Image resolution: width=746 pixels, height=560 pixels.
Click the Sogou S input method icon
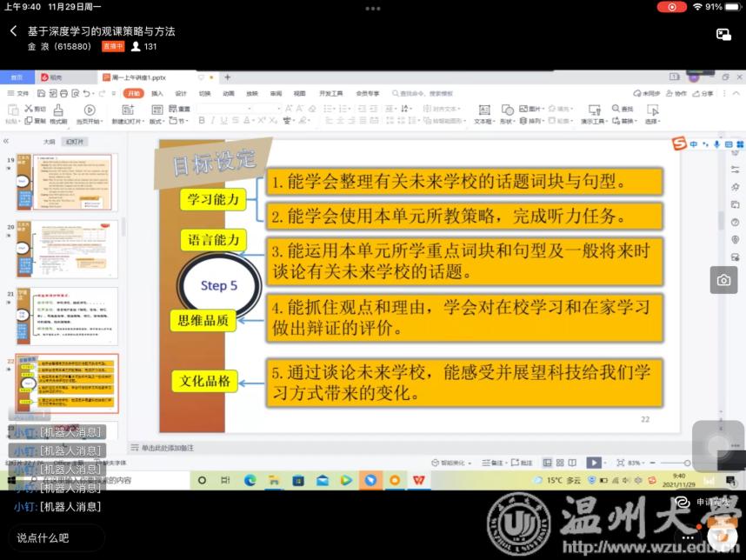click(x=679, y=143)
